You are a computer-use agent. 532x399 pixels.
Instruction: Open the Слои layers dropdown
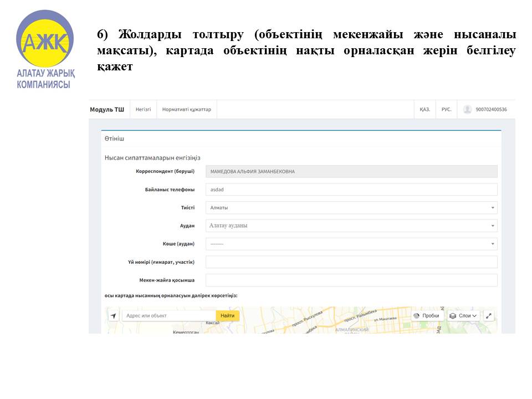point(463,316)
